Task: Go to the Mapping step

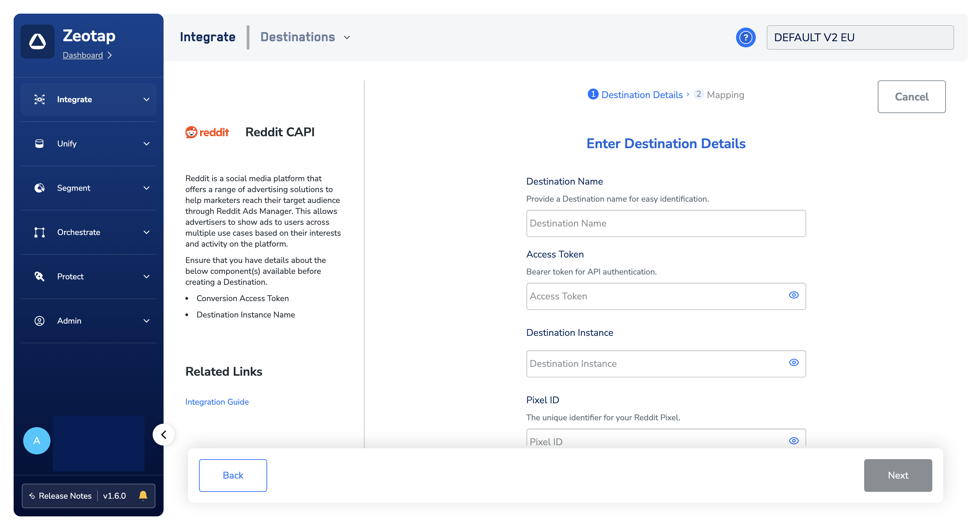Action: (724, 95)
